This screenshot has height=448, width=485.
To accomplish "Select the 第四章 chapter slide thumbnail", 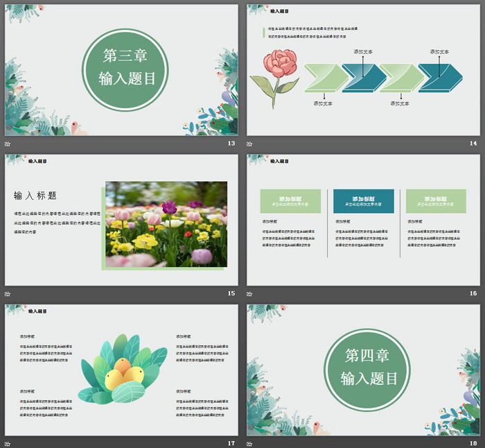I will click(364, 370).
